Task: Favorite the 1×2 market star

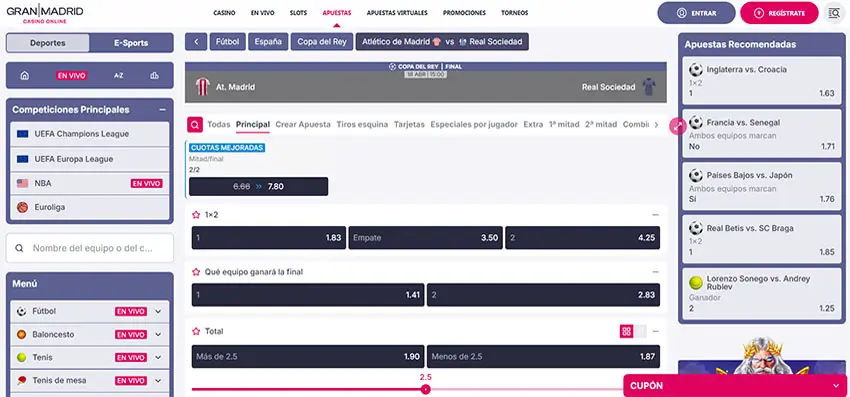Action: coord(196,215)
